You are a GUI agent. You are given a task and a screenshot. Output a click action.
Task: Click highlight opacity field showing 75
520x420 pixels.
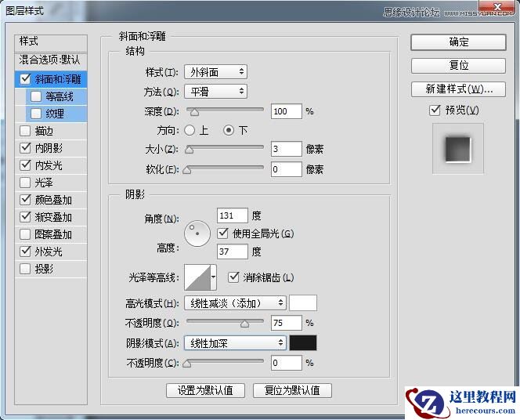[287, 323]
